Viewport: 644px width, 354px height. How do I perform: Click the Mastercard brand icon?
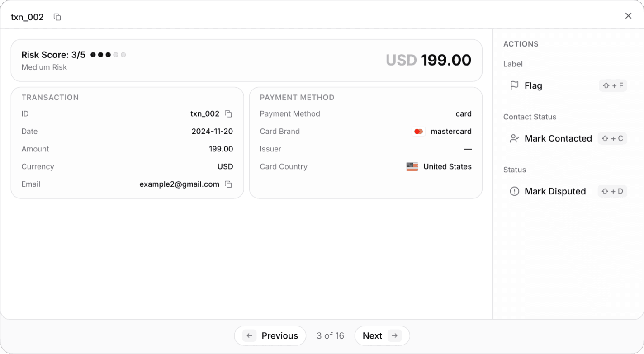point(418,131)
